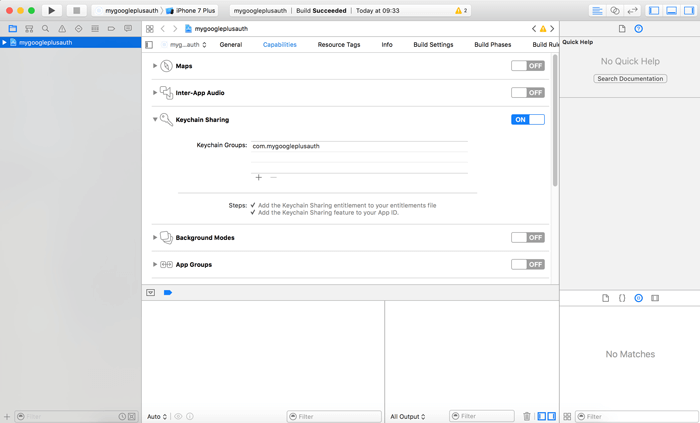Open the Symbol navigator icon
Screen dimensions: 700x423
click(29, 29)
